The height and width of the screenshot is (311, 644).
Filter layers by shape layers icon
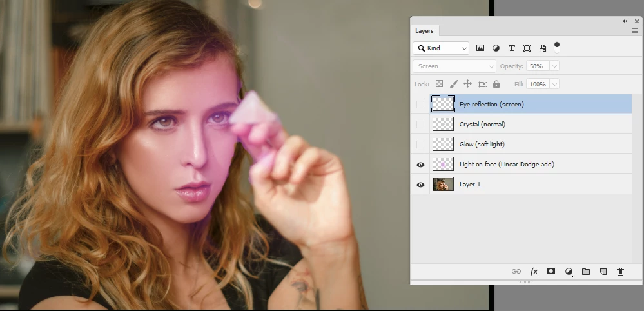coord(527,48)
